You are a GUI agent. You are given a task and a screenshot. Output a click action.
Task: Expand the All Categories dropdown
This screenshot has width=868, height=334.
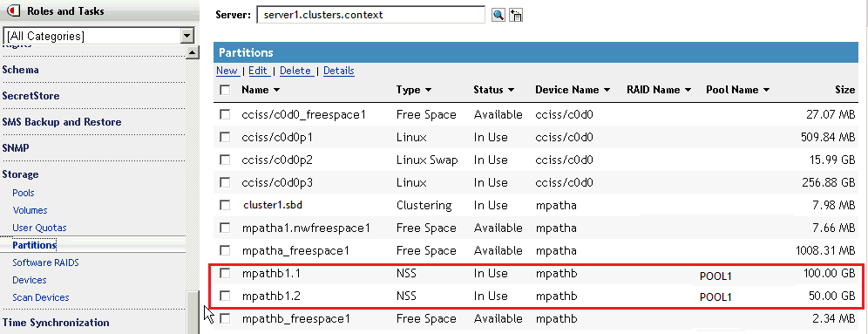(188, 36)
